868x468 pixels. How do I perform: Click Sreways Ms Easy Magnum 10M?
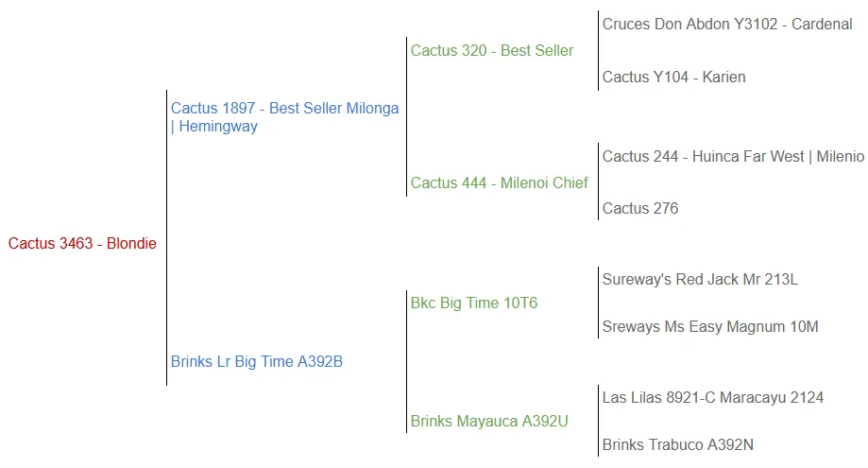point(710,327)
